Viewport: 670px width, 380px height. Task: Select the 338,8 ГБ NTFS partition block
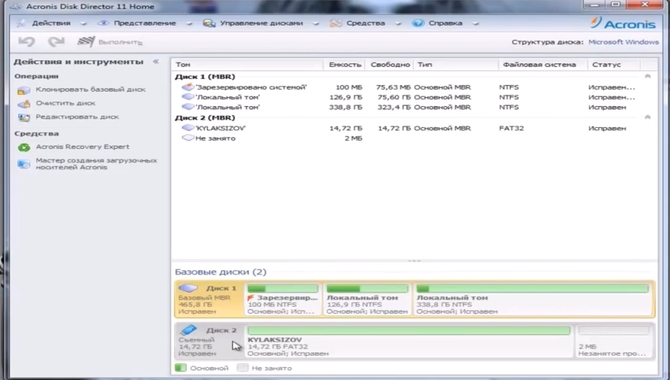pyautogui.click(x=532, y=299)
